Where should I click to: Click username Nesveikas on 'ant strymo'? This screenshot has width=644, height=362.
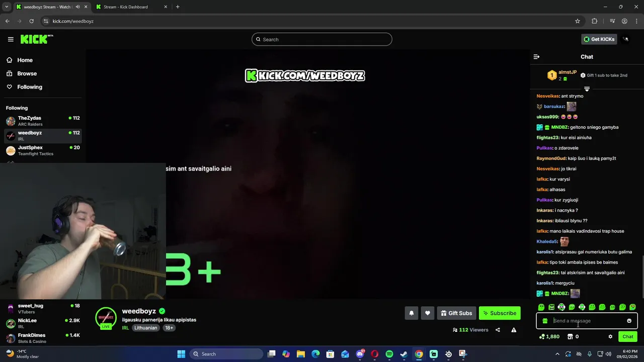coord(548,96)
